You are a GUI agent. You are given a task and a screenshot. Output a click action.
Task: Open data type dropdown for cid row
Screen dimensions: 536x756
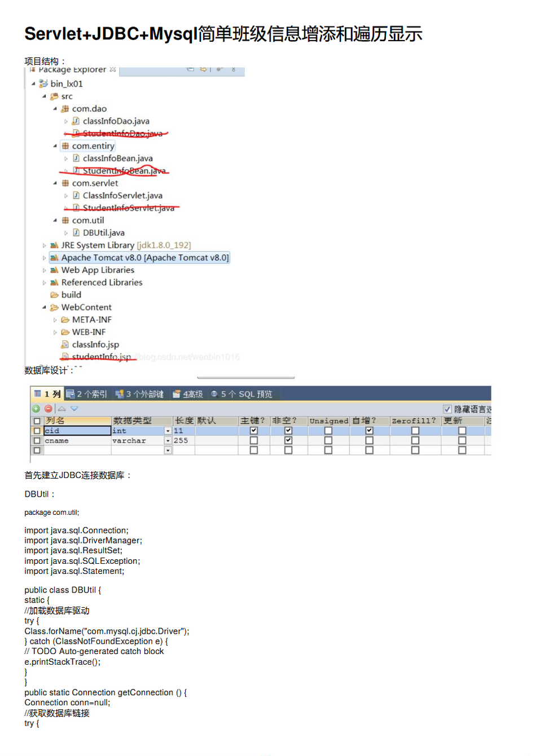tap(168, 431)
